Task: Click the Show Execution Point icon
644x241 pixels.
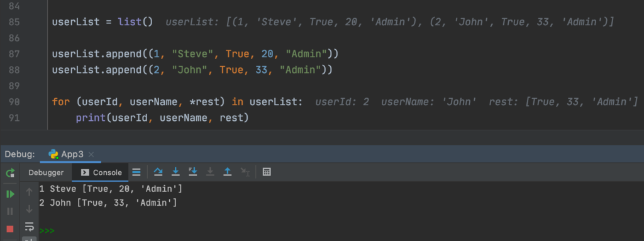Action: point(136,172)
